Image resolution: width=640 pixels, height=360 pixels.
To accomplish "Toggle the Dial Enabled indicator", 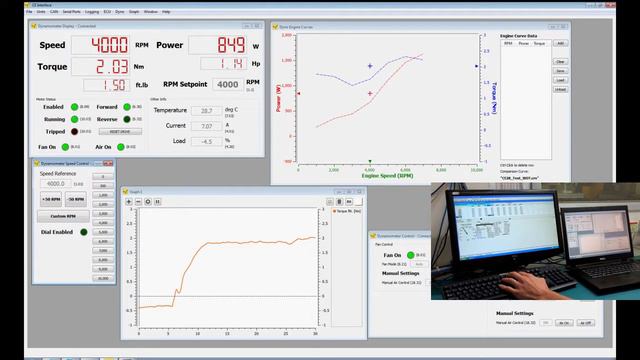I will click(x=84, y=232).
